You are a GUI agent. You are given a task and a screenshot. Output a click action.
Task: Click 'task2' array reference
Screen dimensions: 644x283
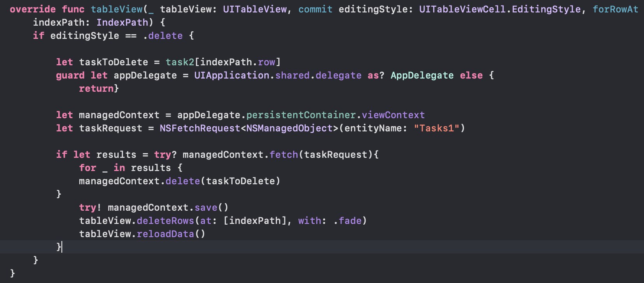point(180,62)
